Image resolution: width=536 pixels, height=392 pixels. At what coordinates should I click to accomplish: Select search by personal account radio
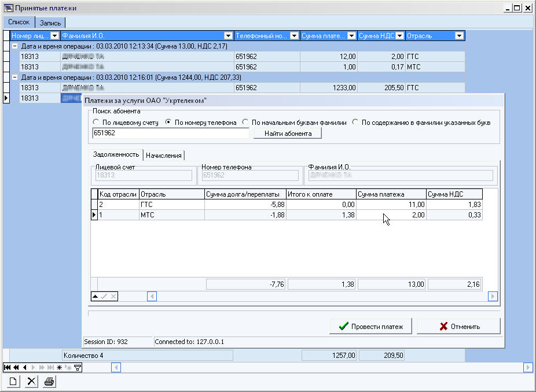(96, 122)
